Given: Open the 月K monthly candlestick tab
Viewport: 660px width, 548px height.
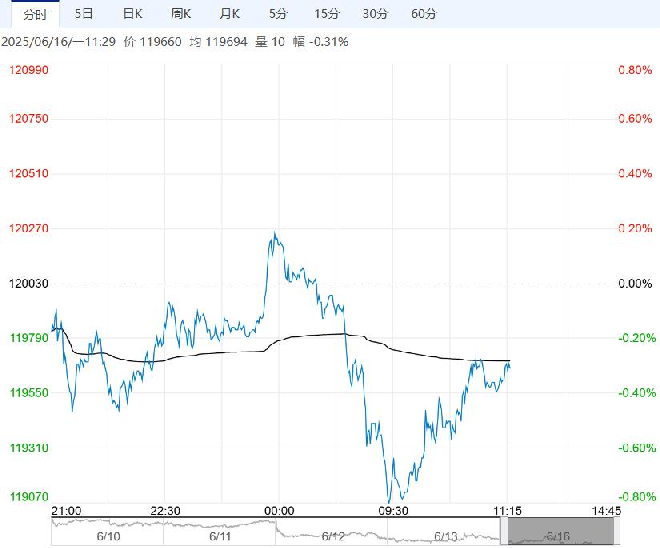Looking at the screenshot, I should pos(230,14).
